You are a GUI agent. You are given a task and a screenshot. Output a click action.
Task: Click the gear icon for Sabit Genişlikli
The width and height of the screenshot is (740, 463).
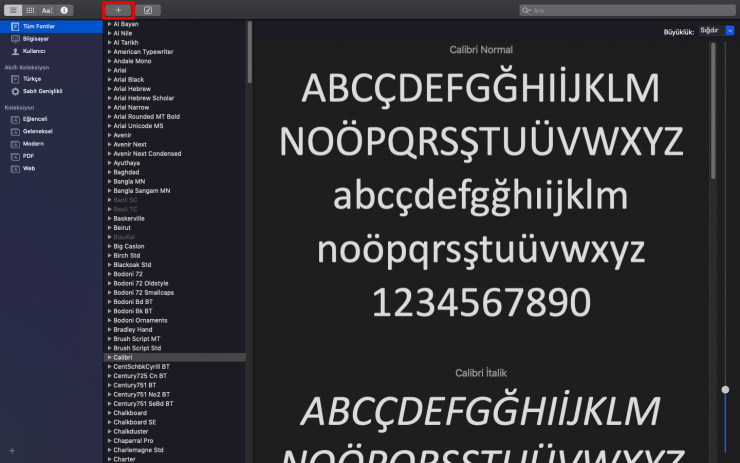click(15, 91)
